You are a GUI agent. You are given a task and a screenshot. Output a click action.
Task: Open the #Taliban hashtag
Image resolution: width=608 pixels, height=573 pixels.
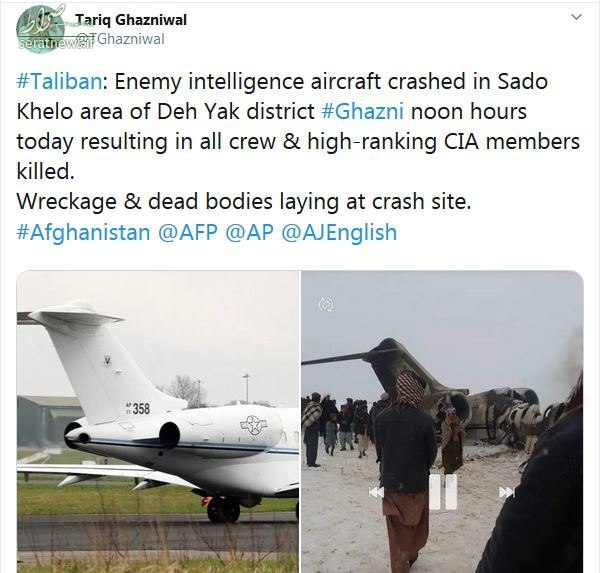pyautogui.click(x=59, y=81)
